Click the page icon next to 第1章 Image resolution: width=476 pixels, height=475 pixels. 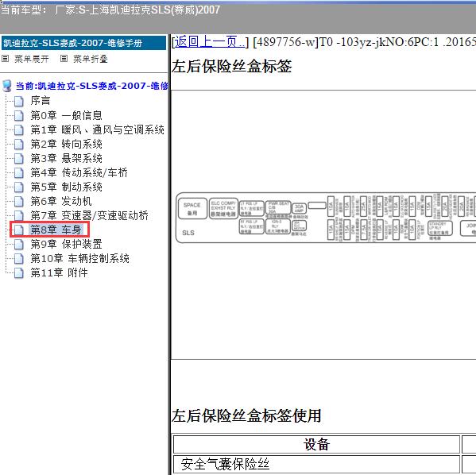[x=19, y=130]
